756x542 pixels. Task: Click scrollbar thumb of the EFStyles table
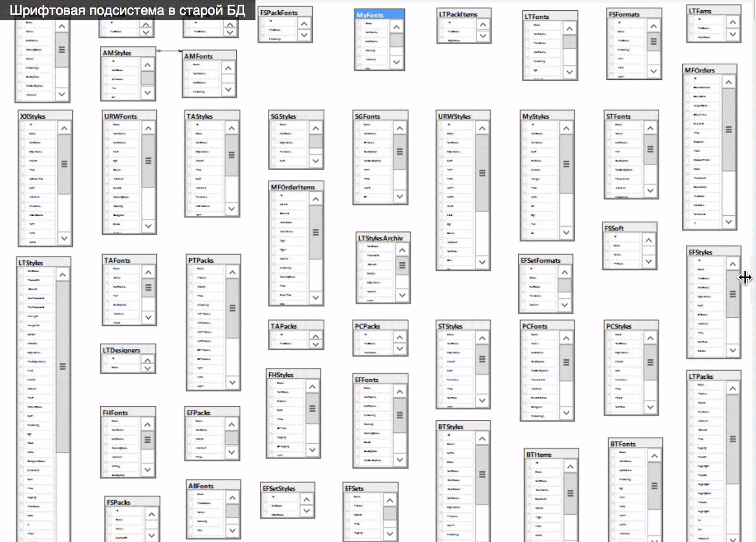(x=732, y=294)
